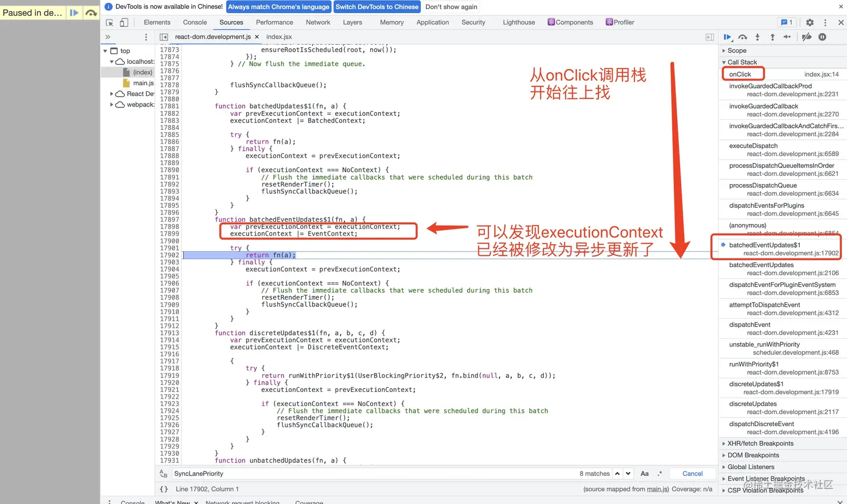This screenshot has width=847, height=504.
Task: Toggle the device toolbar
Action: click(124, 22)
